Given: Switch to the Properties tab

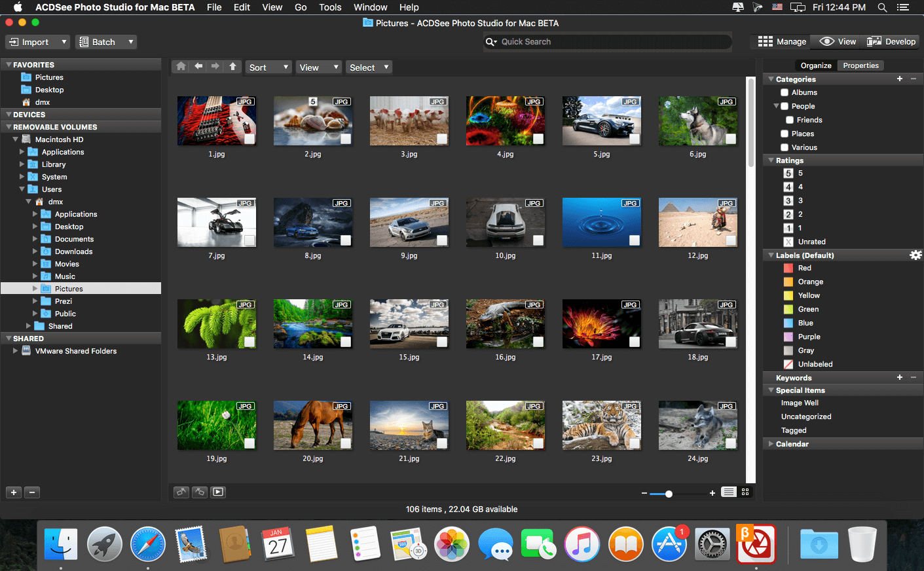Looking at the screenshot, I should coord(860,65).
